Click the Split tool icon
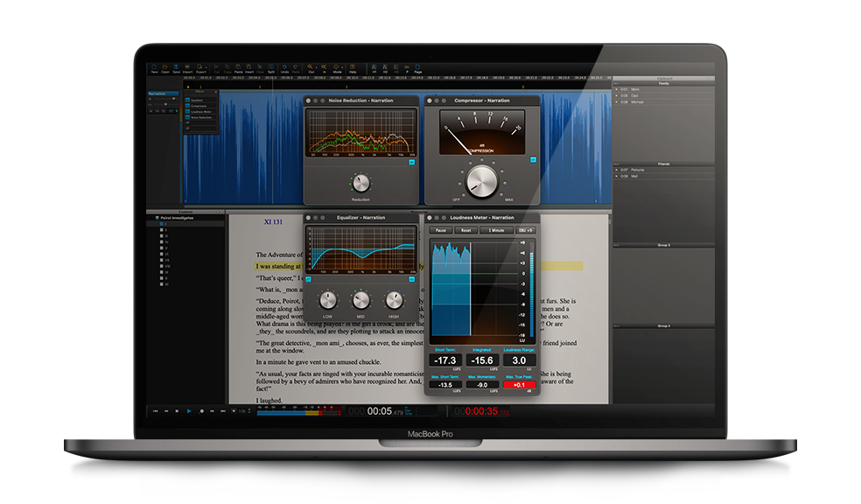 pos(272,67)
